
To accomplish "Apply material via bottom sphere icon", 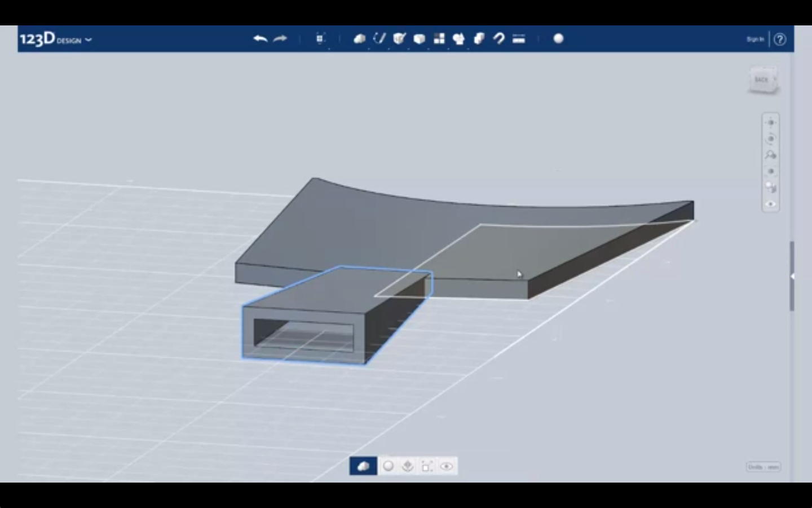I will coord(388,466).
